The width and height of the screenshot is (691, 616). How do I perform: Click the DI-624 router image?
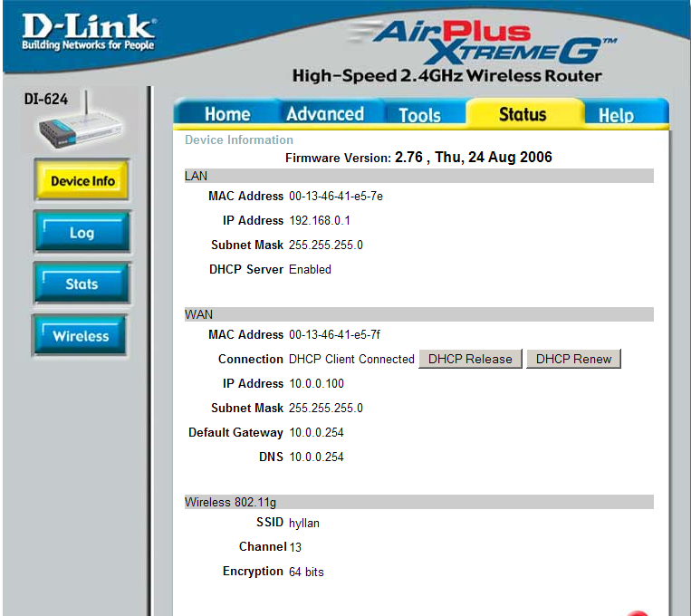(79, 121)
